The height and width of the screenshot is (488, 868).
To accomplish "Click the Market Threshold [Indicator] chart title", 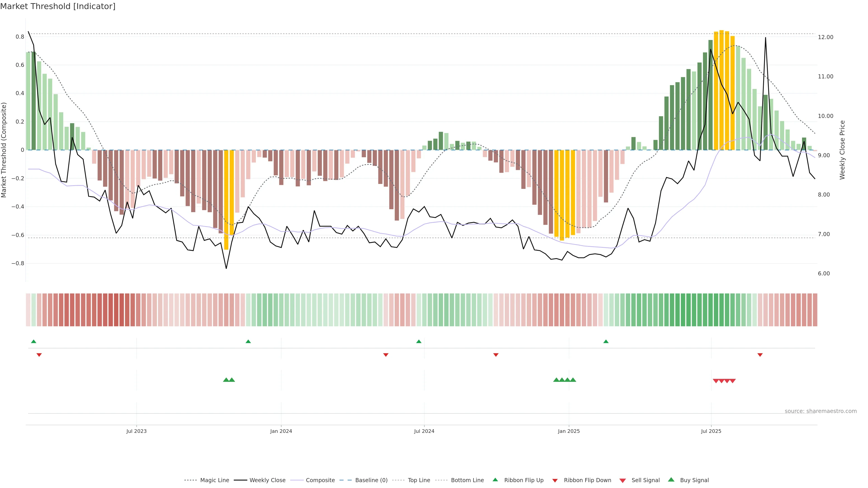I will click(x=58, y=6).
